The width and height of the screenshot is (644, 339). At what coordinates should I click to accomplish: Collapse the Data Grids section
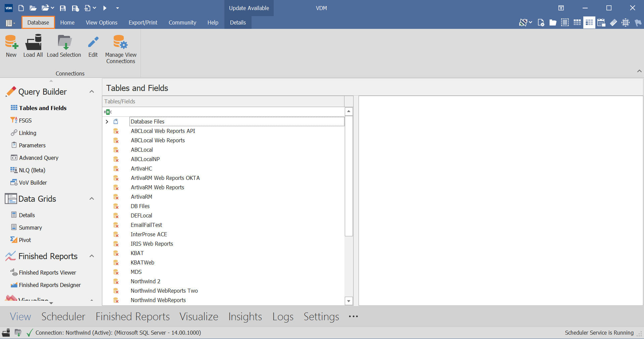click(x=92, y=199)
